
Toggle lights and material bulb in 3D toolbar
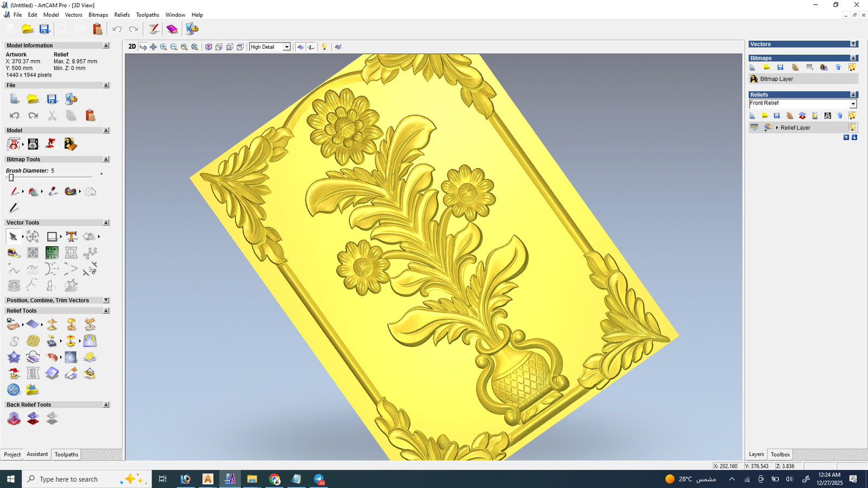324,47
